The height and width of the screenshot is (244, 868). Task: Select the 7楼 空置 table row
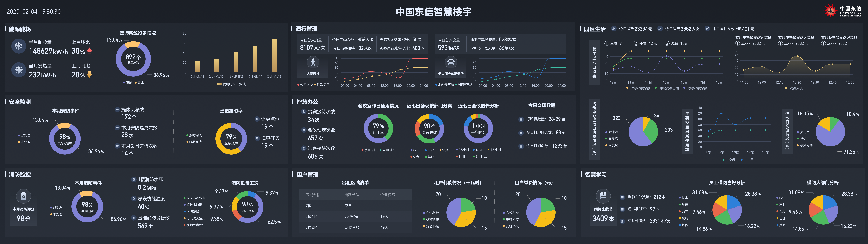click(355, 206)
